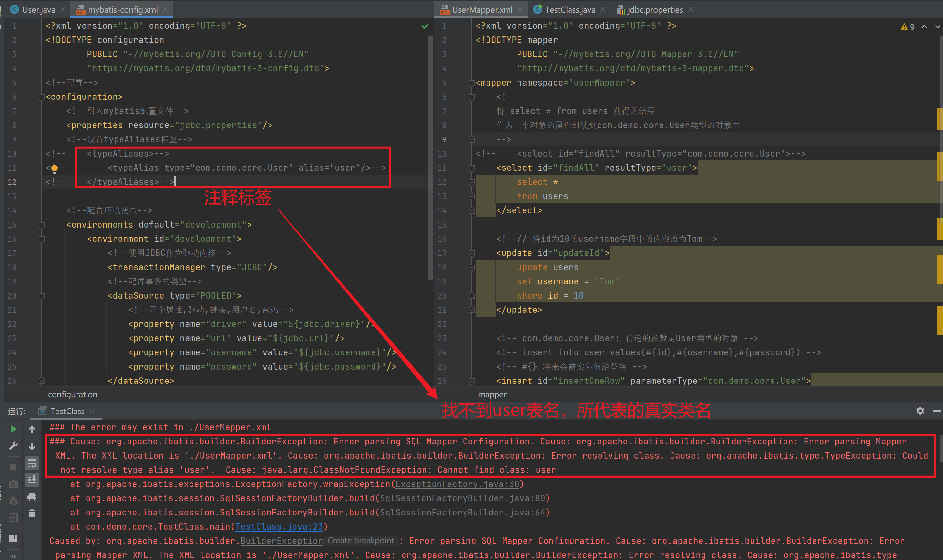Click down arrow for next stack trace
This screenshot has height=560, width=943.
tap(32, 446)
